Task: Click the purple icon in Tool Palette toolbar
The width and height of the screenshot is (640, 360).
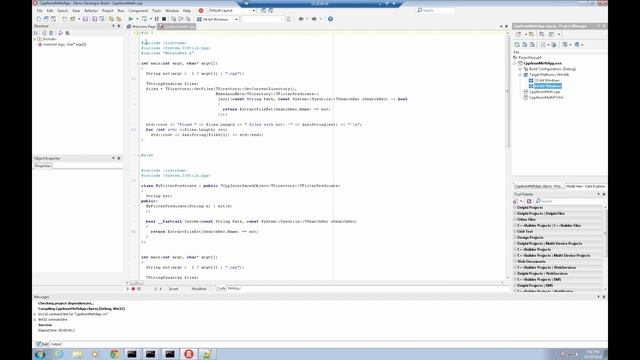Action: [x=529, y=201]
